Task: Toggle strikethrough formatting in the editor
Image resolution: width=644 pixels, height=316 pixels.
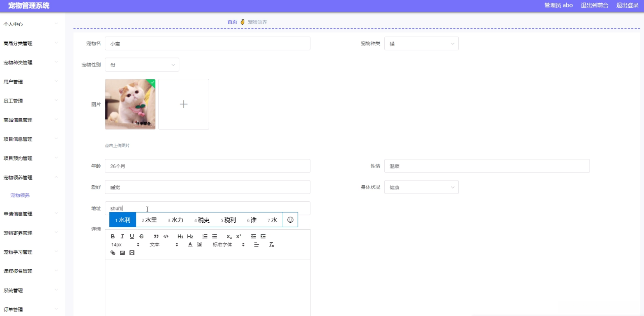Action: [x=141, y=236]
